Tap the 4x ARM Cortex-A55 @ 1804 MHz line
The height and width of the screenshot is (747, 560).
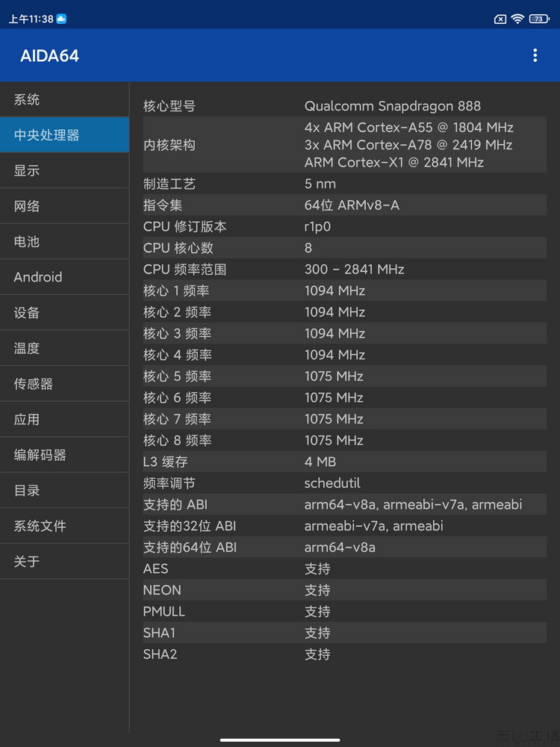[409, 128]
